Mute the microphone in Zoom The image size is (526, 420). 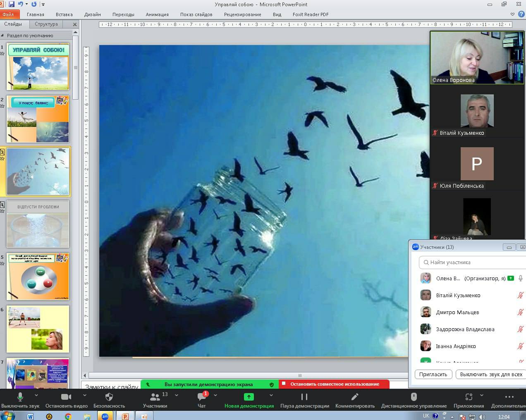pyautogui.click(x=20, y=397)
